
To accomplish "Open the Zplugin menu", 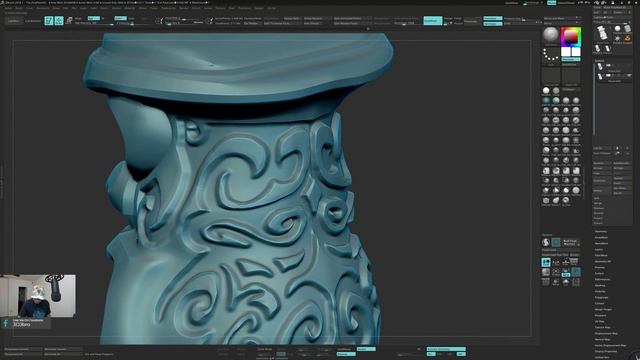I will click(x=259, y=8).
